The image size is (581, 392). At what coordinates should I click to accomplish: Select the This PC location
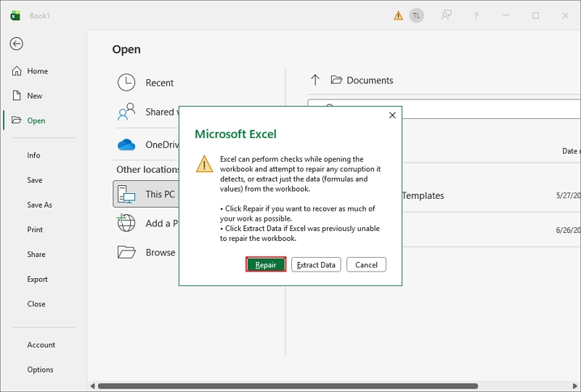coord(146,194)
